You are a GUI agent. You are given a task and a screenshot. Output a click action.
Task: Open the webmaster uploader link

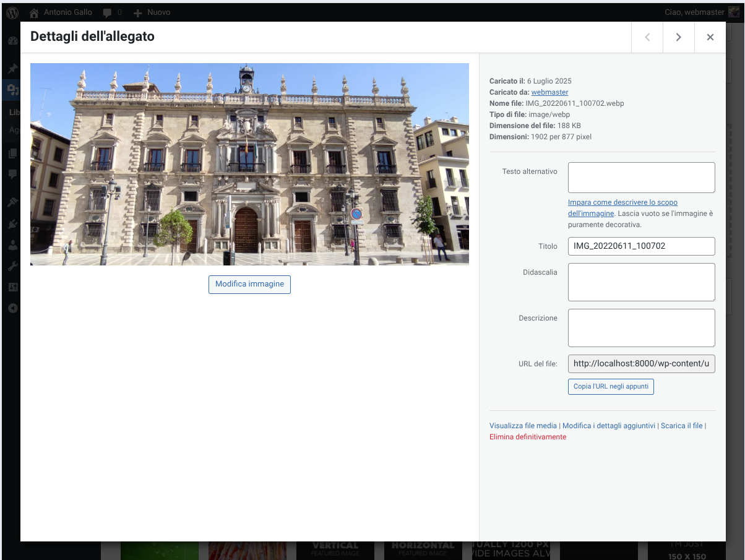549,92
